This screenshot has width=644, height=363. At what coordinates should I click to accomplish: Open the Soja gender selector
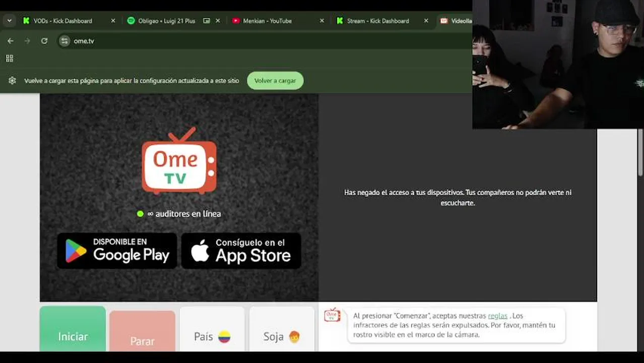[282, 329]
